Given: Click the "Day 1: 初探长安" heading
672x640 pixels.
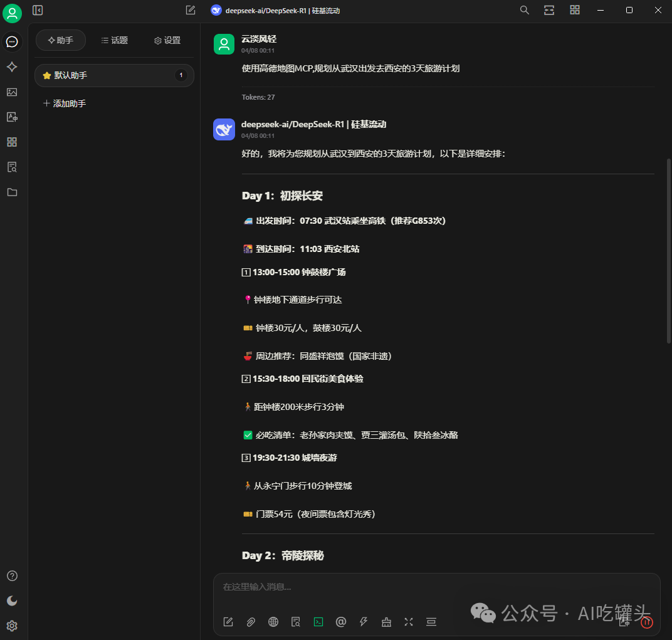Looking at the screenshot, I should tap(283, 196).
